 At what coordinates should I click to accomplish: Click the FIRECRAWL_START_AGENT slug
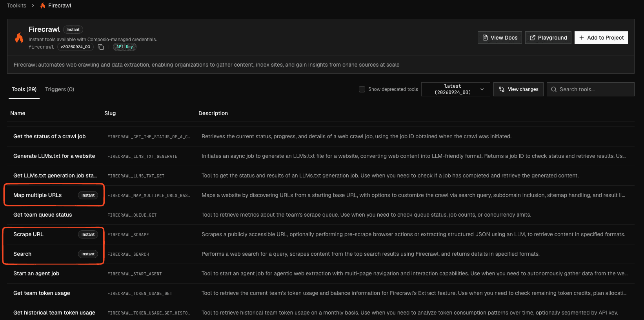click(x=135, y=274)
